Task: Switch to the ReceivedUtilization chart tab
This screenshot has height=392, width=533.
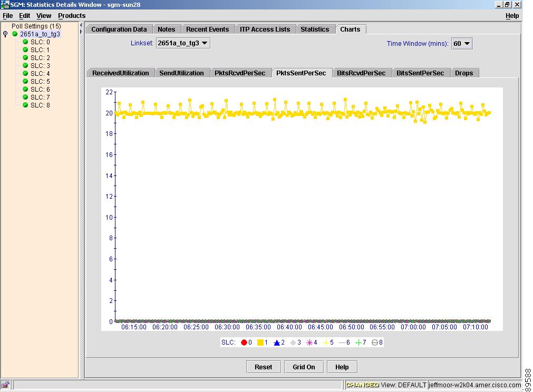Action: pos(120,73)
